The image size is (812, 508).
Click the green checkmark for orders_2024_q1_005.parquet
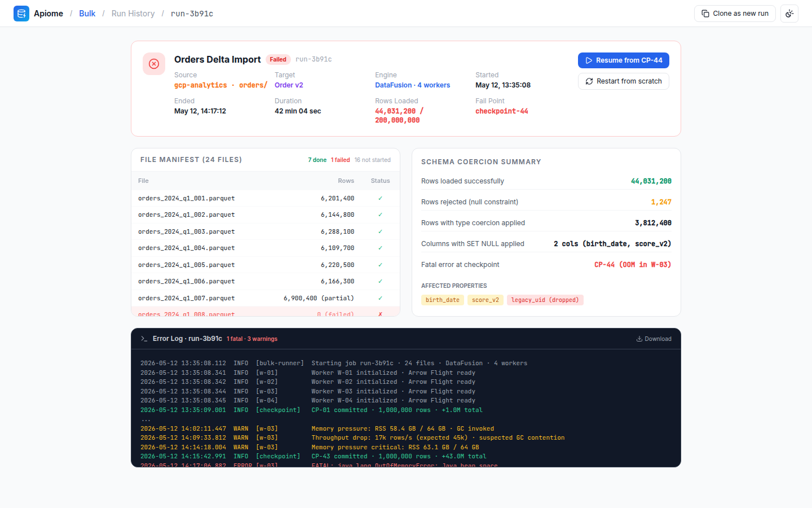[380, 265]
